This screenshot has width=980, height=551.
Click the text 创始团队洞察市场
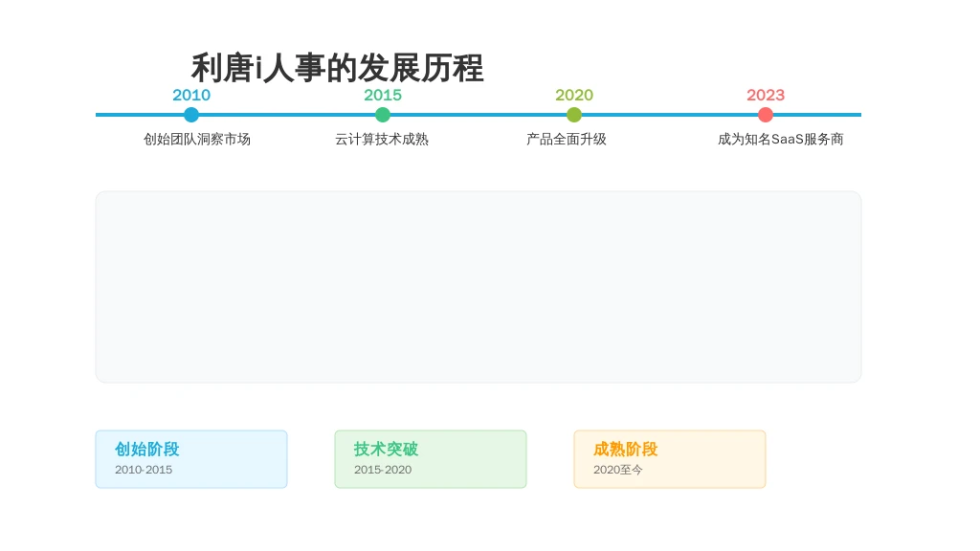(x=197, y=139)
